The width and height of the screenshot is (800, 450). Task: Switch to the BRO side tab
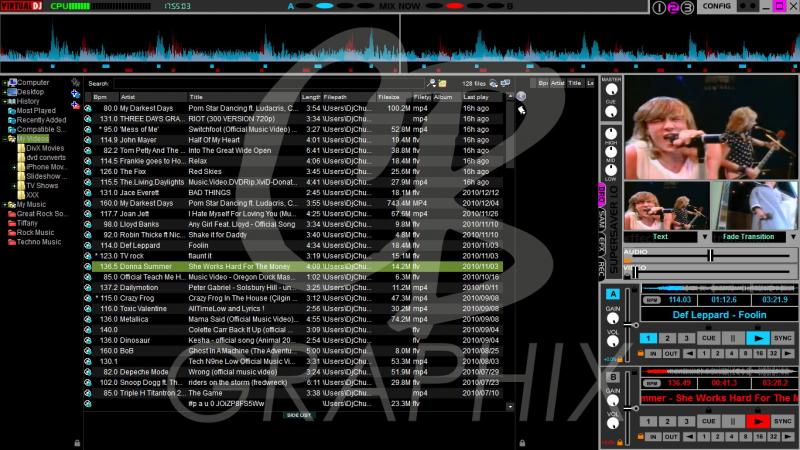point(602,195)
